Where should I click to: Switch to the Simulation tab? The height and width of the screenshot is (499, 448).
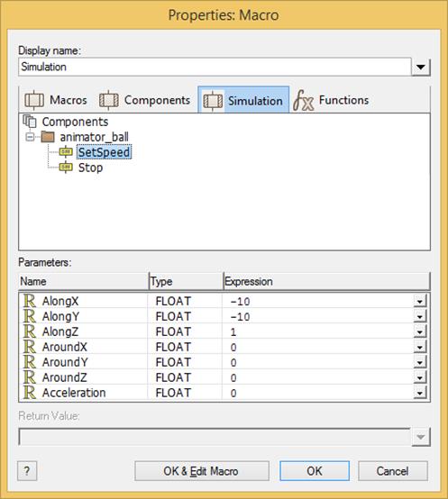[x=243, y=100]
